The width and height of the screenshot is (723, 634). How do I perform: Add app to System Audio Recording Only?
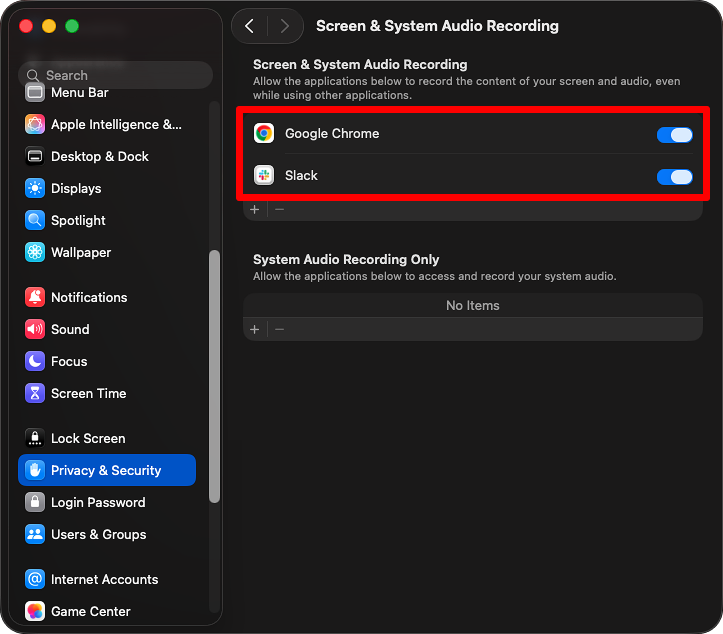click(x=255, y=330)
